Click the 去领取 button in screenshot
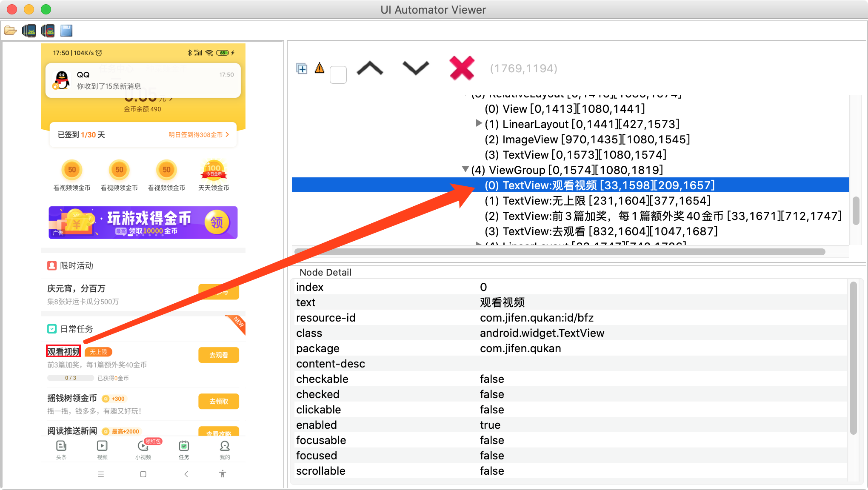868x490 pixels. (219, 402)
